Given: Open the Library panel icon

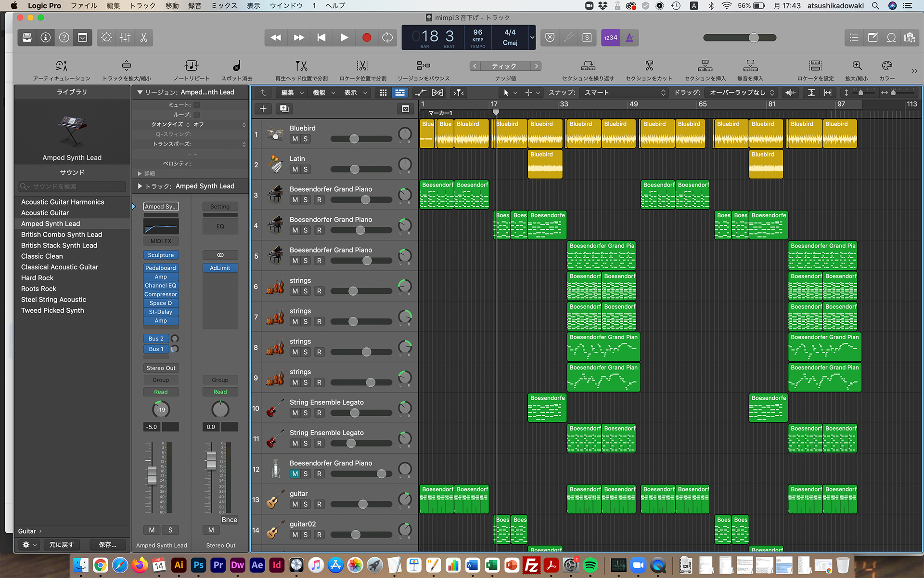Looking at the screenshot, I should pyautogui.click(x=27, y=38).
